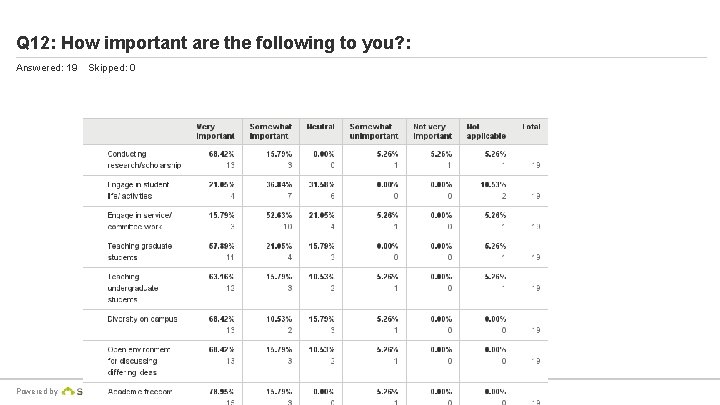Click the 'Answered: 19' response count
This screenshot has width=720, height=405.
(47, 68)
